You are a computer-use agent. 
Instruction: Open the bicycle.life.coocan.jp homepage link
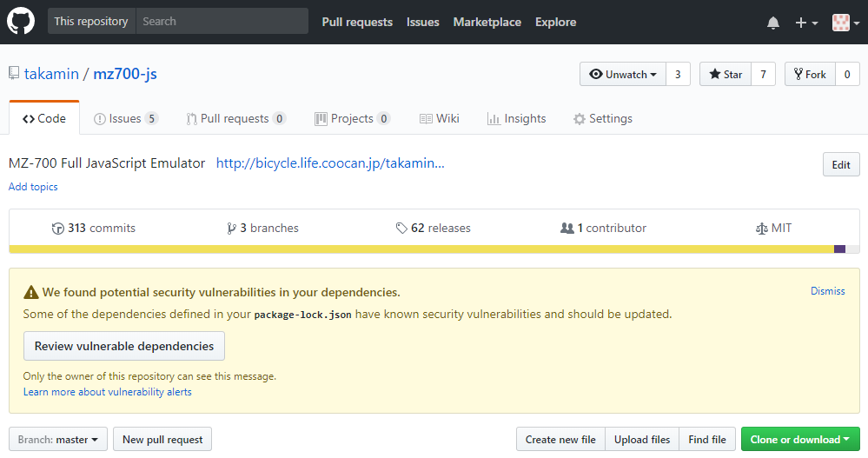tap(330, 163)
